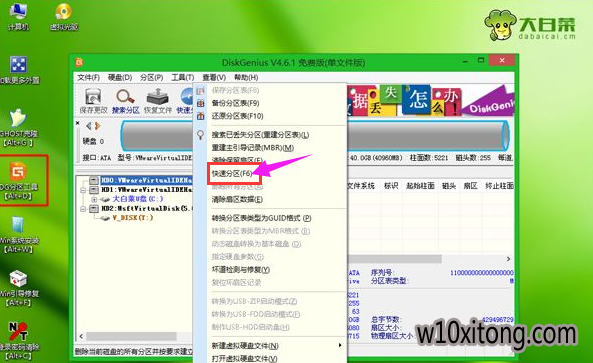The width and height of the screenshot is (593, 363).
Task: Click the 保存更改 toolbar icon
Action: point(93,101)
